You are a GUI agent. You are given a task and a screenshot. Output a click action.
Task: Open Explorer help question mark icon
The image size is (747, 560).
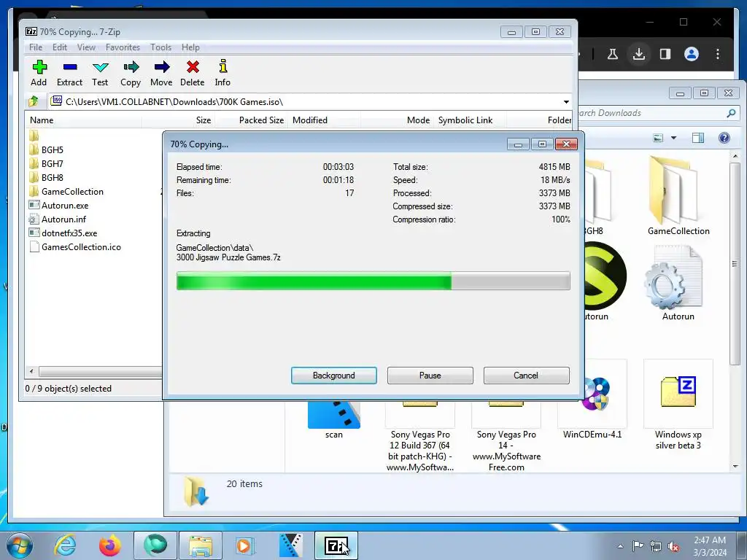724,138
